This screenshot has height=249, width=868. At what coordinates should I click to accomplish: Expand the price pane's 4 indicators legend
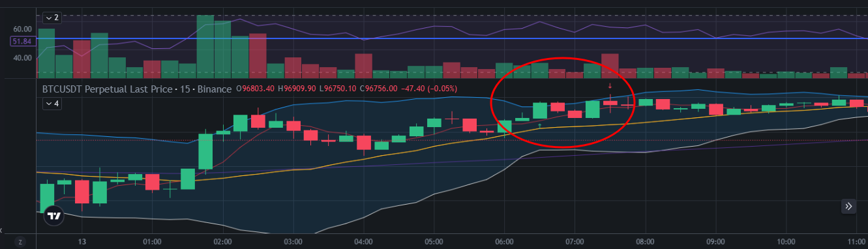click(x=52, y=103)
